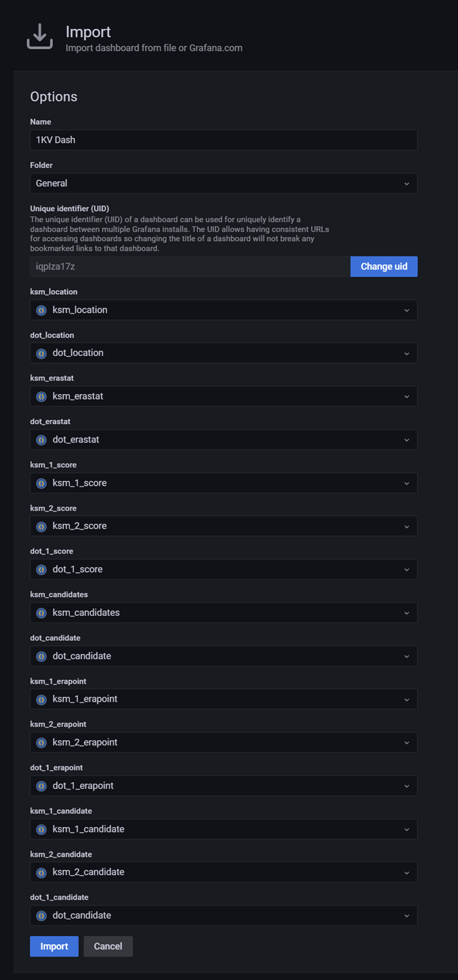Click datasource icon beside ksm_candidates
The image size is (458, 980).
click(41, 613)
